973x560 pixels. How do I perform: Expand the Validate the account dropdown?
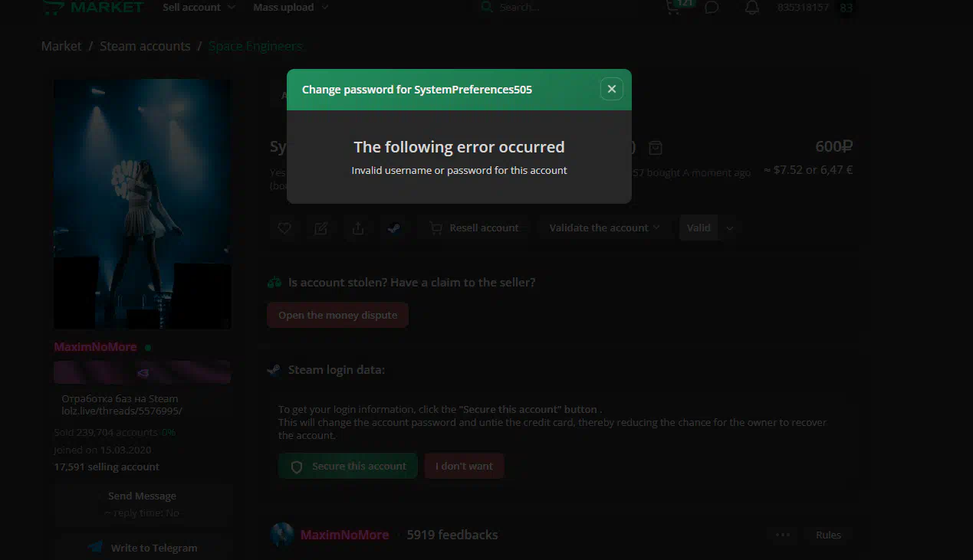pos(604,228)
